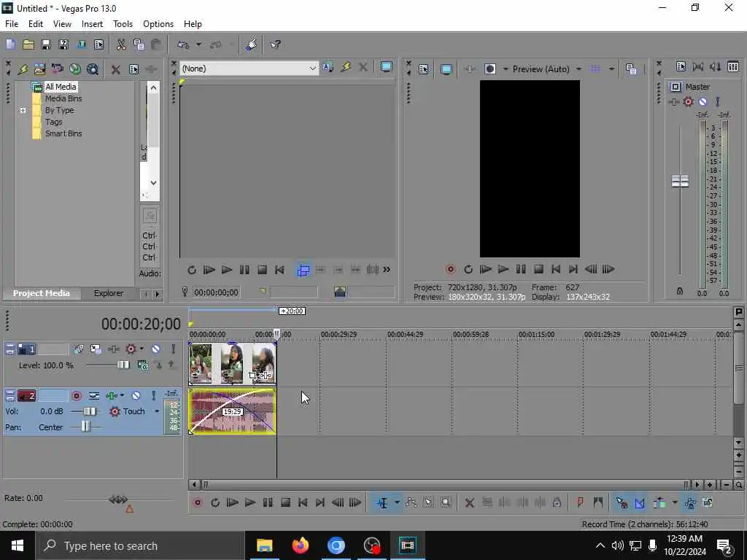Viewport: 747px width, 560px height.
Task: Open the Normal Edit Tool dropdown arrow
Action: click(396, 502)
